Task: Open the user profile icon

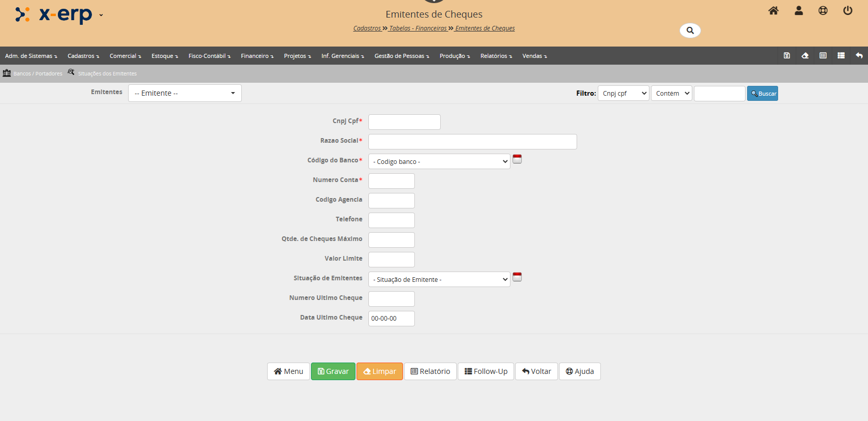Action: [798, 11]
